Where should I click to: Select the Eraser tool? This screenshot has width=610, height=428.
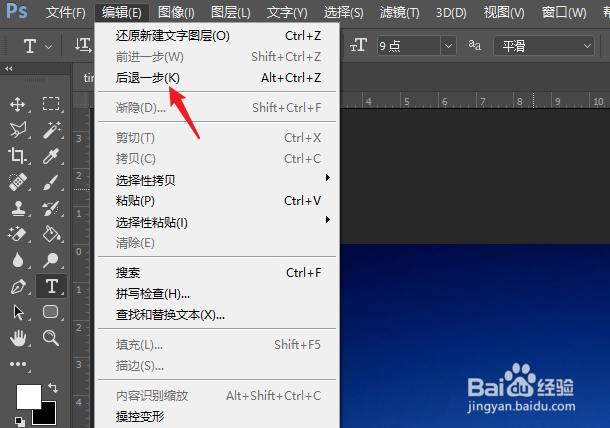(x=18, y=234)
